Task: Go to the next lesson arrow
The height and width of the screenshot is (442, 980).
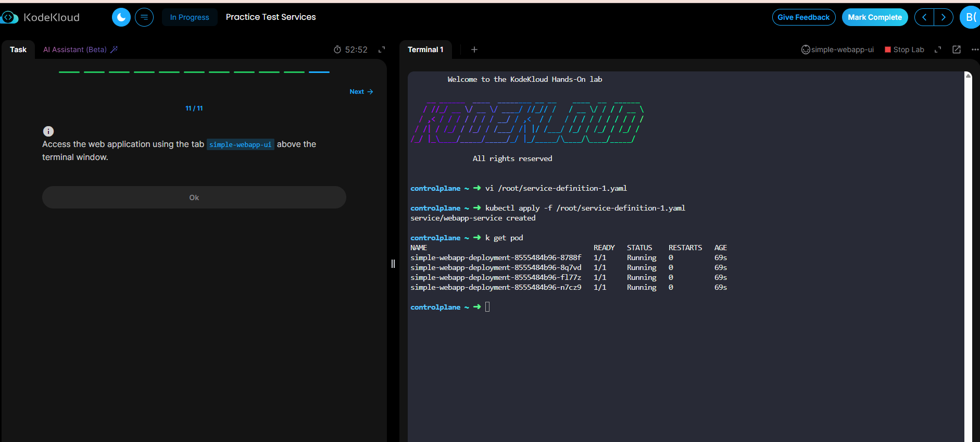Action: click(943, 17)
